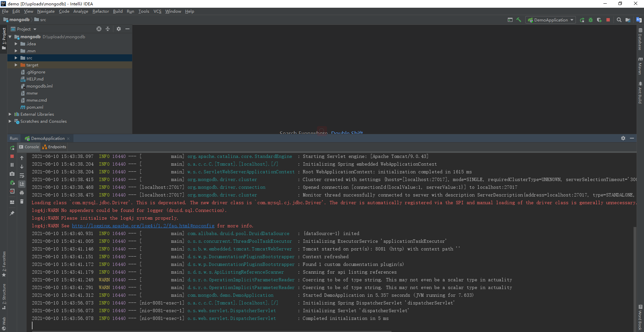This screenshot has height=332, width=644.
Task: Expand Scratches and Consoles node
Action: click(x=10, y=121)
